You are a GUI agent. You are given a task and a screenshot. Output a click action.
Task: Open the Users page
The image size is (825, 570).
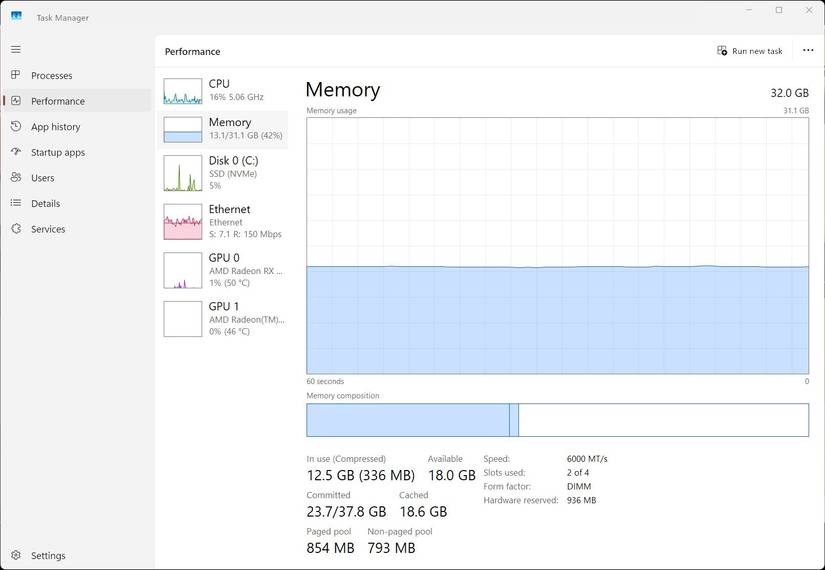pos(77,177)
